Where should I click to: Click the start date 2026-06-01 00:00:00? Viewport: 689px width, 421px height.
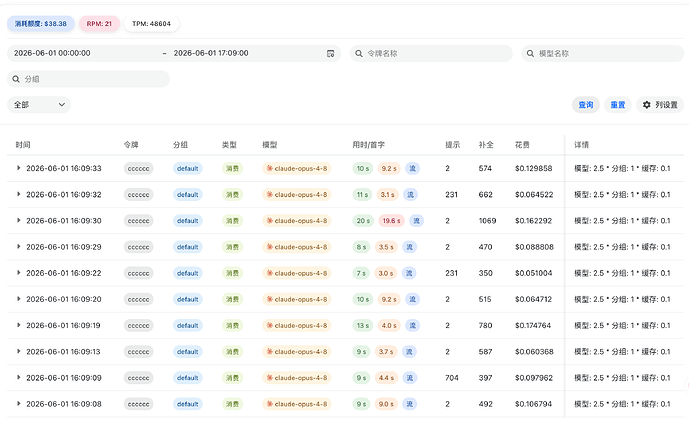pos(52,53)
